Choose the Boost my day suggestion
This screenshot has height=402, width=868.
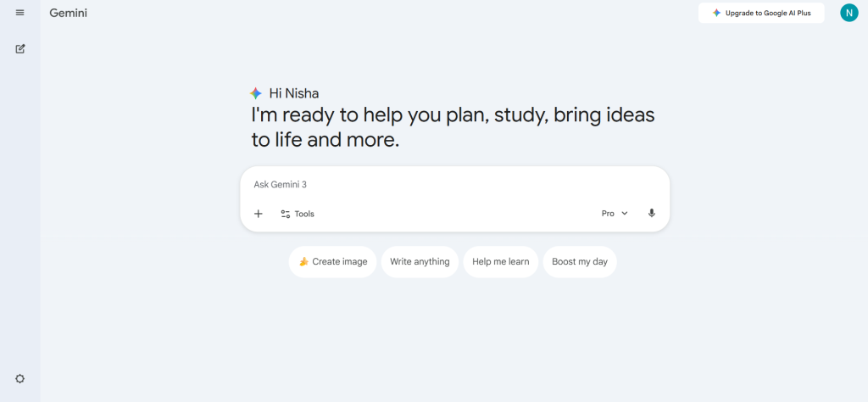pos(580,262)
